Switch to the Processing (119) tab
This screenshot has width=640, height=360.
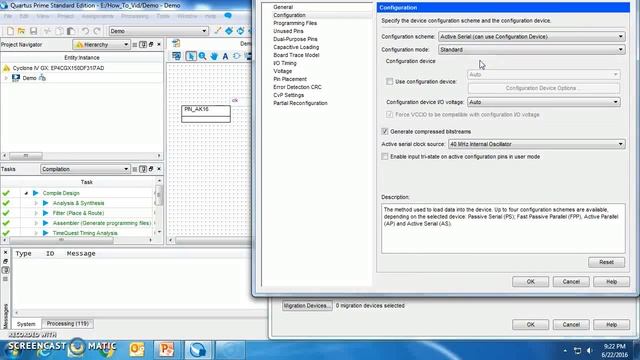pos(68,323)
